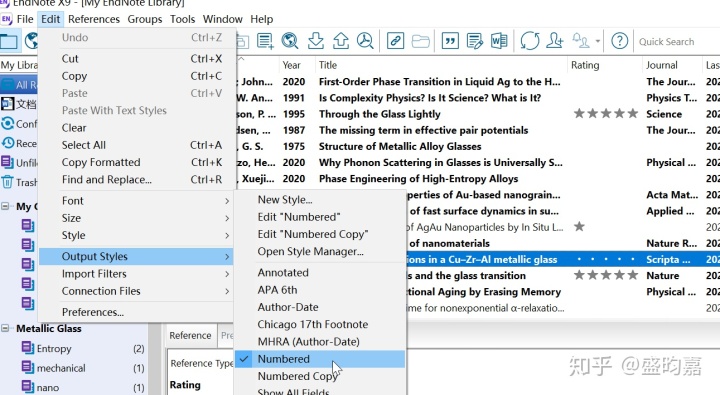
Task: Collapse the My G... group set expander
Action: pos(5,206)
